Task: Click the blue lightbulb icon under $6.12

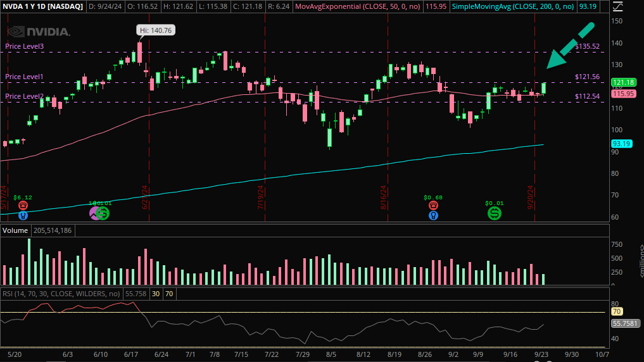Action: [23, 215]
